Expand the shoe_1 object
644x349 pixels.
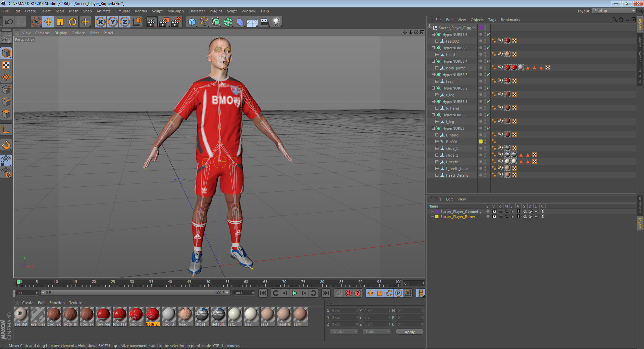point(437,148)
